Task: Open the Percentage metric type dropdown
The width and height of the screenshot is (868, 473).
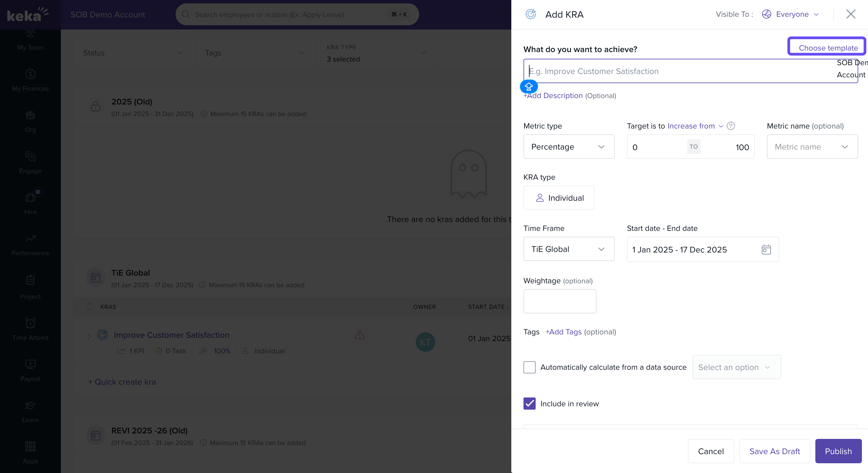Action: (x=569, y=147)
